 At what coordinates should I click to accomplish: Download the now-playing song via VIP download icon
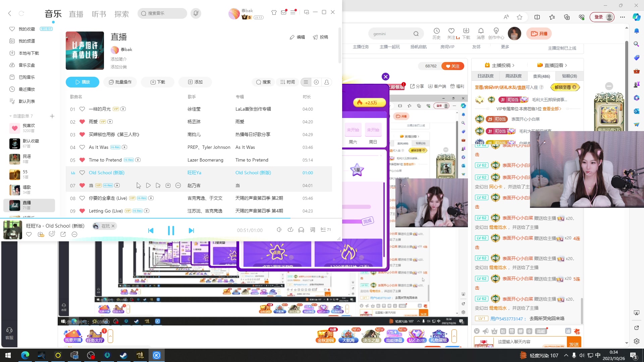pyautogui.click(x=41, y=234)
